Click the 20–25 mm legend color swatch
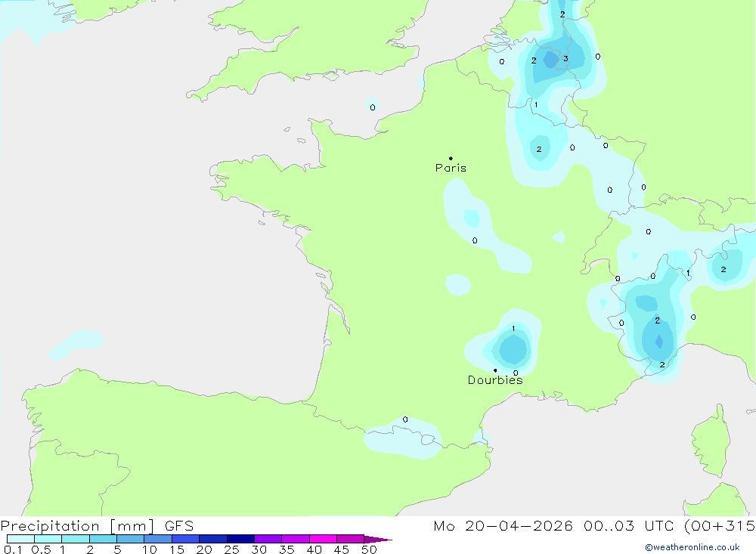 (213, 539)
